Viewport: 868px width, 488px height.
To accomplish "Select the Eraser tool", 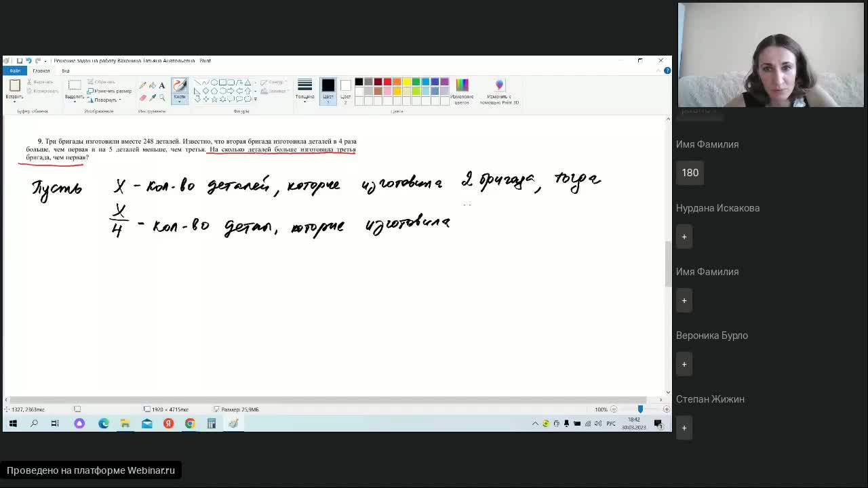I will [x=142, y=98].
